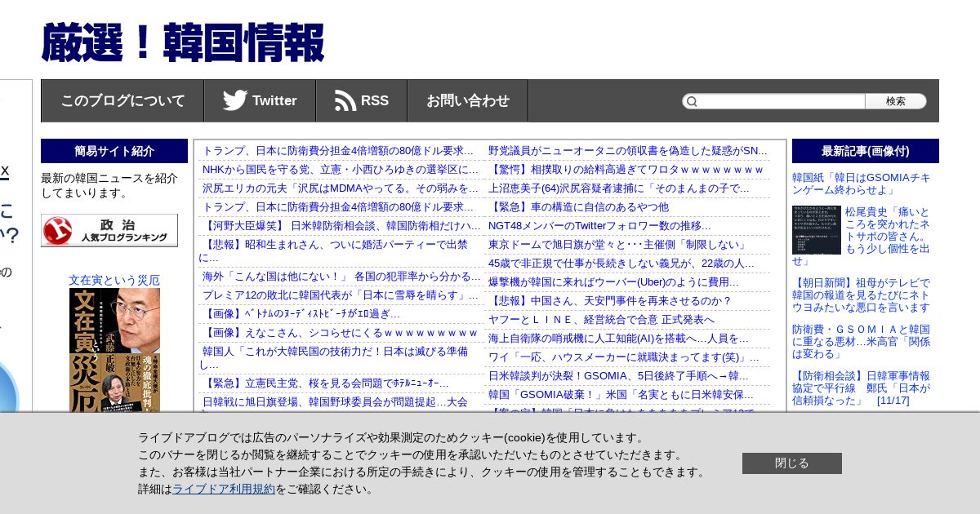This screenshot has height=514, width=980.
Task: Open 【緊急】立憲民主党、桜を見る会問題 article
Action: 326,383
